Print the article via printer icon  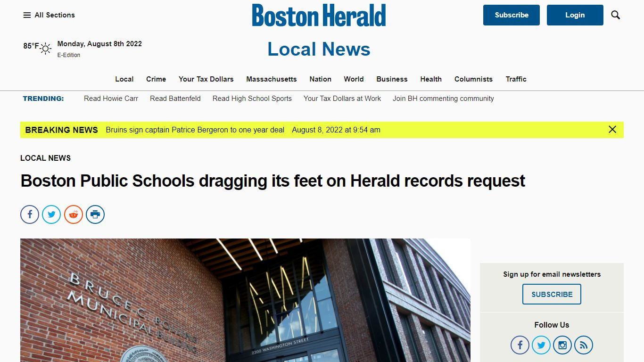click(x=95, y=214)
